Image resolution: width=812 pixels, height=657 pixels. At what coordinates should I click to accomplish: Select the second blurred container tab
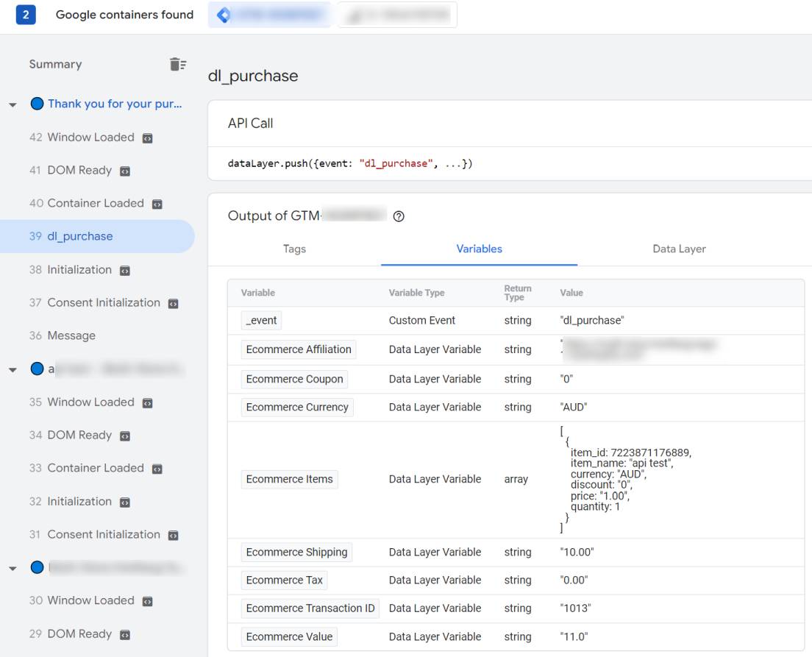[x=398, y=15]
